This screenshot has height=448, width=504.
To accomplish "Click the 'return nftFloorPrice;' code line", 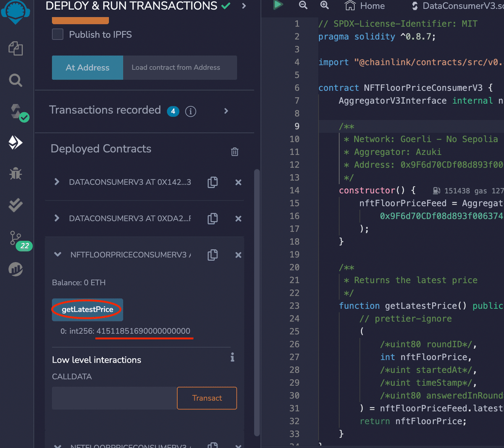I will [413, 421].
